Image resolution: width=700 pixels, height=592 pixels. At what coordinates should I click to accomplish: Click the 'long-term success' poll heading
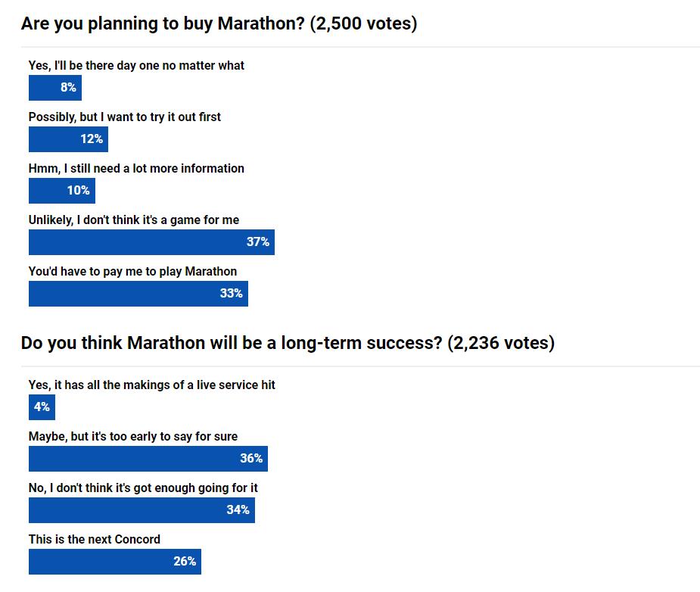pyautogui.click(x=288, y=343)
